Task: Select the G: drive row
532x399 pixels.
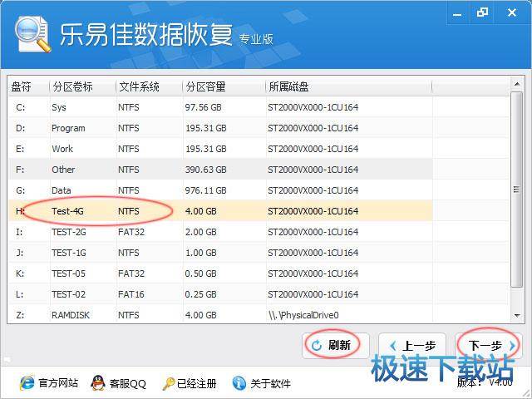Action: click(x=220, y=190)
